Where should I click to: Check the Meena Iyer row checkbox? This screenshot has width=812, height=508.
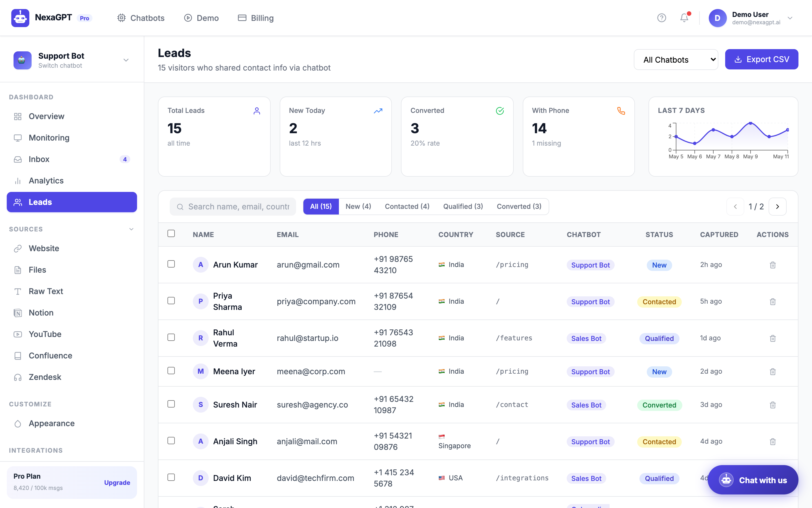coord(171,371)
